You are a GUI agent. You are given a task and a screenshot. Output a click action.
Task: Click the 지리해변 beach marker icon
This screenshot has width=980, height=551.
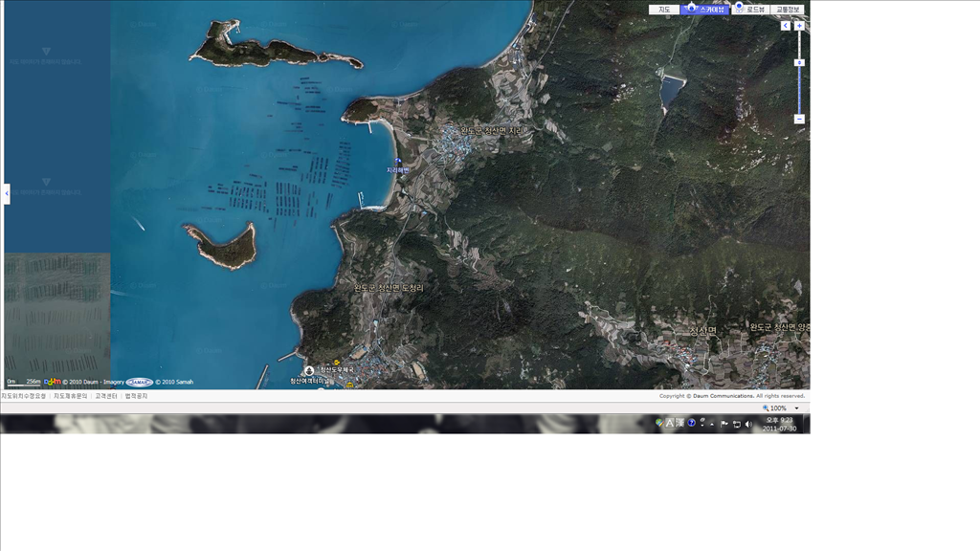coord(397,161)
